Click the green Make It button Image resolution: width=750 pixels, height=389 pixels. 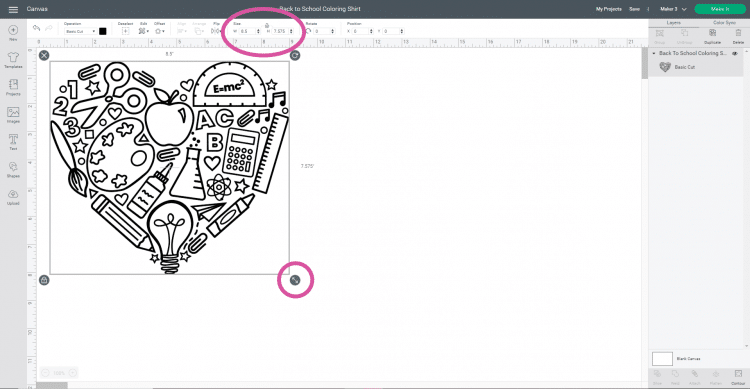click(719, 9)
